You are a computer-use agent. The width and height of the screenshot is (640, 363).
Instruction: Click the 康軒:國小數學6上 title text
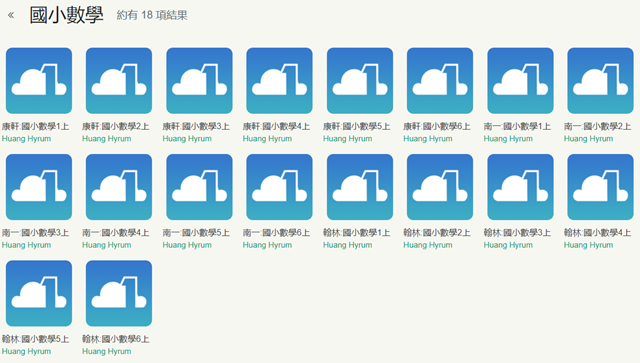pos(437,127)
